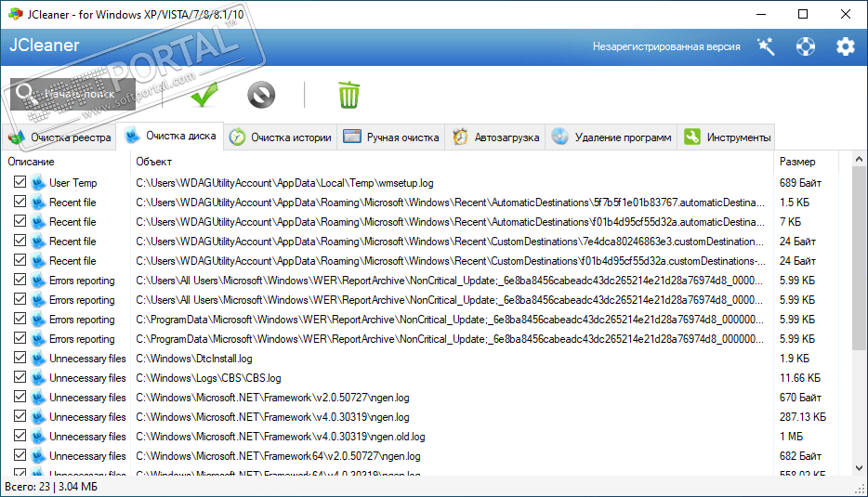Image resolution: width=868 pixels, height=497 pixels.
Task: Uncheck the CBS.log Unnecessary files entry
Action: pos(20,378)
